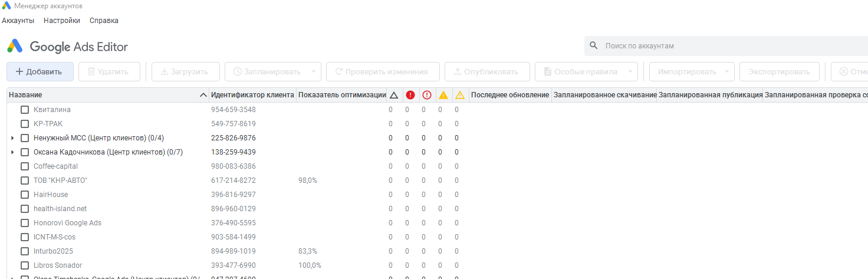Check the Libros Sonador checkbox

[x=25, y=265]
